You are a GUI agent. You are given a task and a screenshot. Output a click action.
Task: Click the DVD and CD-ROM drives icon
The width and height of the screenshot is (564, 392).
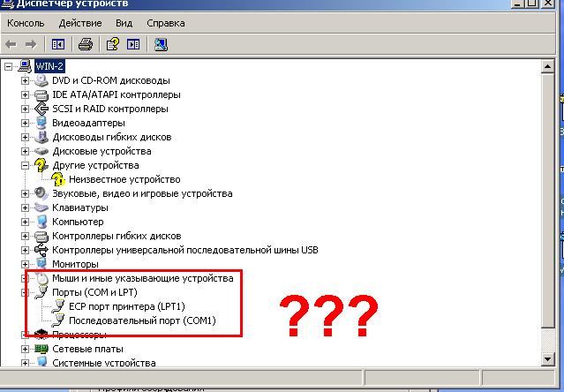click(41, 80)
